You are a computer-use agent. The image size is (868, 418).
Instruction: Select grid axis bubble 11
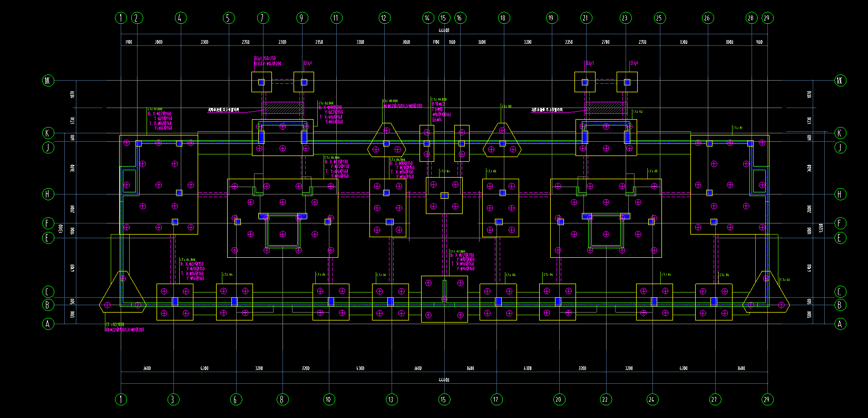tap(336, 18)
